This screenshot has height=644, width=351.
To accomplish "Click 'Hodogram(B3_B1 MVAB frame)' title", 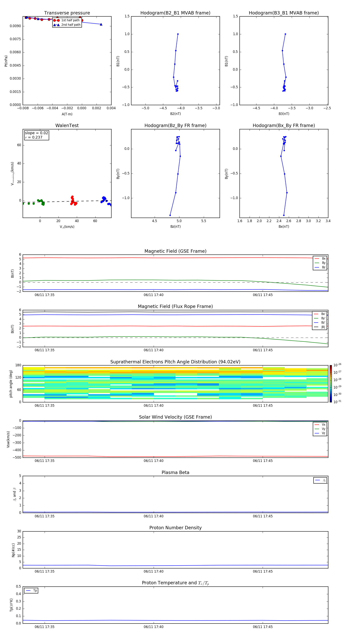I will coord(284,13).
